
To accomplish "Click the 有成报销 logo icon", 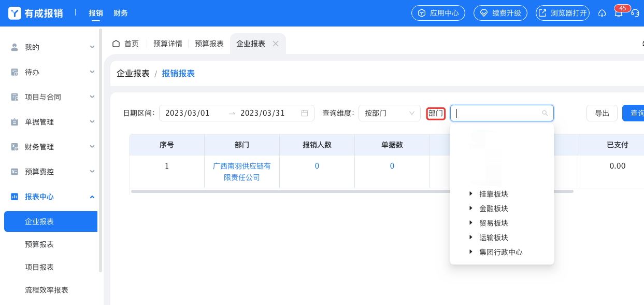I will (15, 13).
